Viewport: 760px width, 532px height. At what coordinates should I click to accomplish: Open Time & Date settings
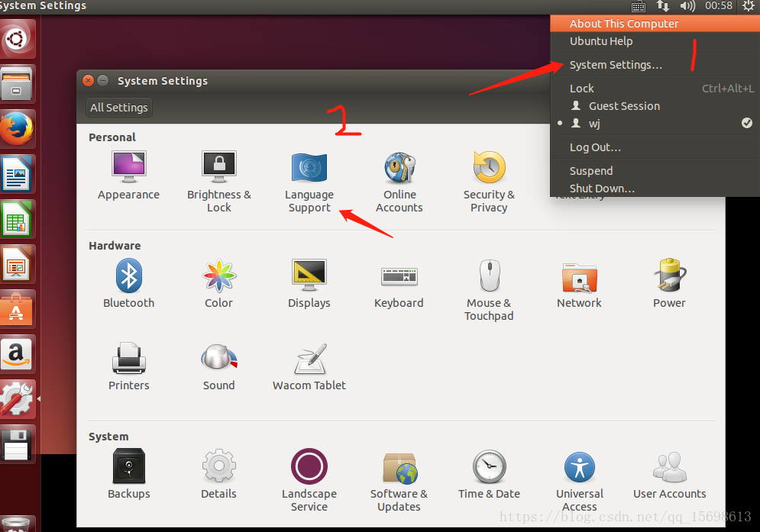point(489,473)
